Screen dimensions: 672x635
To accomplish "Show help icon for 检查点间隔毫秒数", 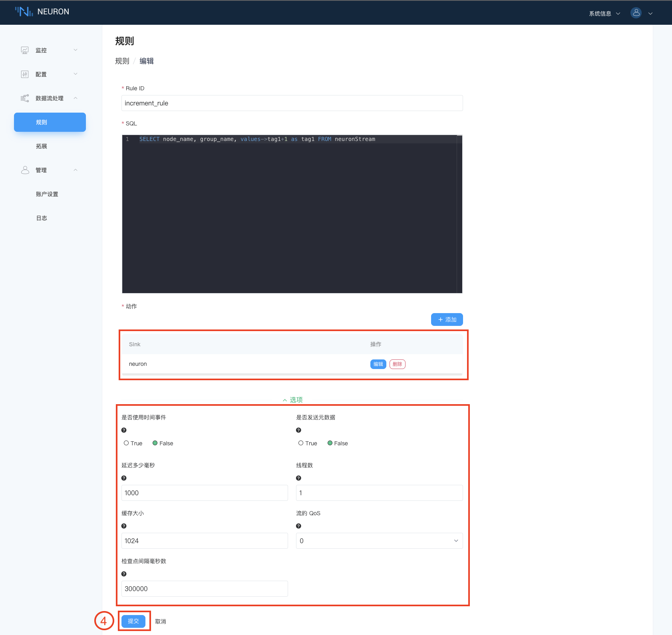I will [124, 574].
